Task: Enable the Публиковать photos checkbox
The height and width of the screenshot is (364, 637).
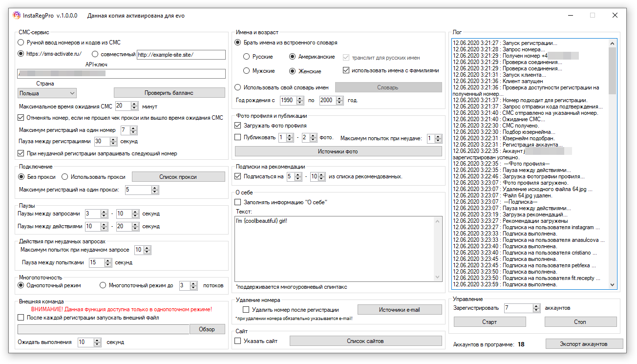Action: point(238,138)
